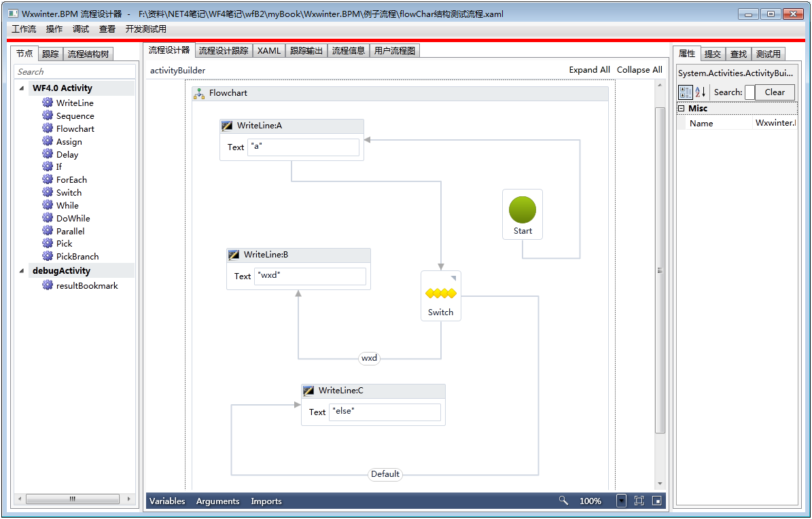Toggle the Variables panel
The width and height of the screenshot is (812, 519).
click(x=167, y=501)
